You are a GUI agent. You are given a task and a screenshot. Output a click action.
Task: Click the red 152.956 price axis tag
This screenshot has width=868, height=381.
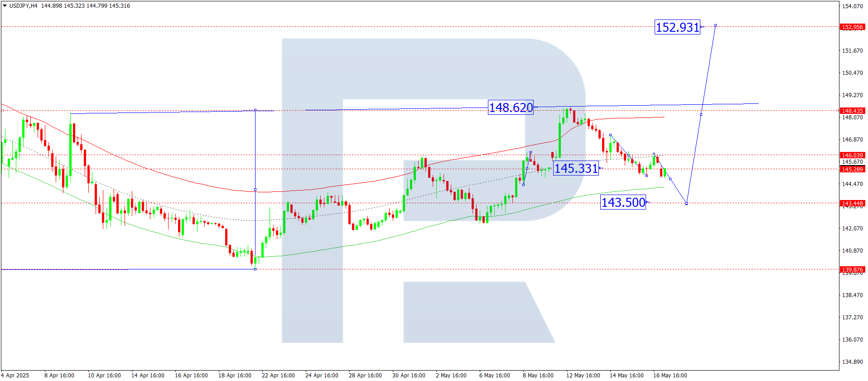coord(852,27)
